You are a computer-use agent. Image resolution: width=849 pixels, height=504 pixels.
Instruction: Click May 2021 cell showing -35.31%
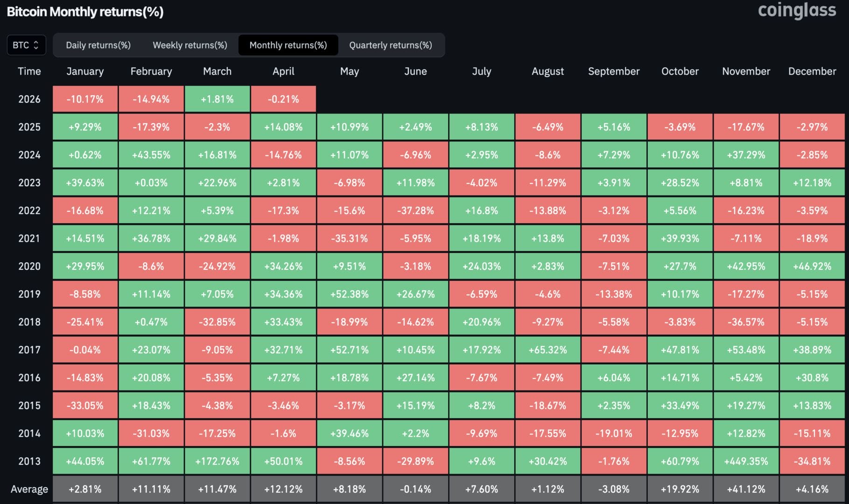(349, 238)
